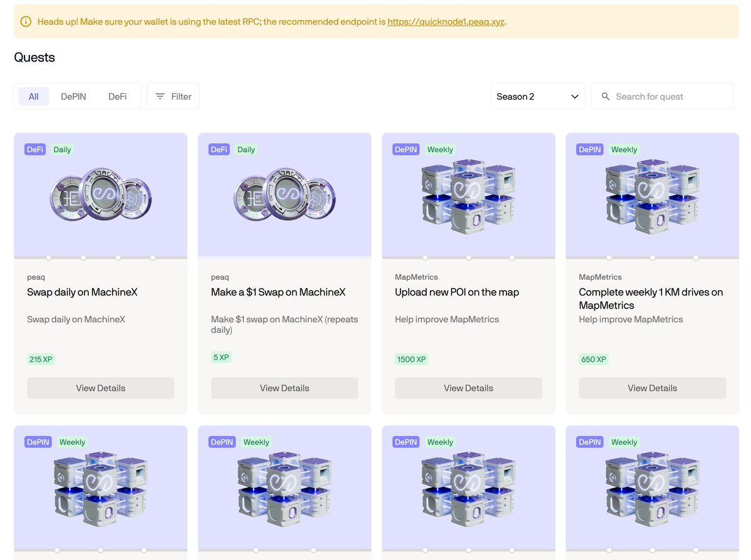Click the "Quests" page heading
The height and width of the screenshot is (560, 751).
click(34, 58)
